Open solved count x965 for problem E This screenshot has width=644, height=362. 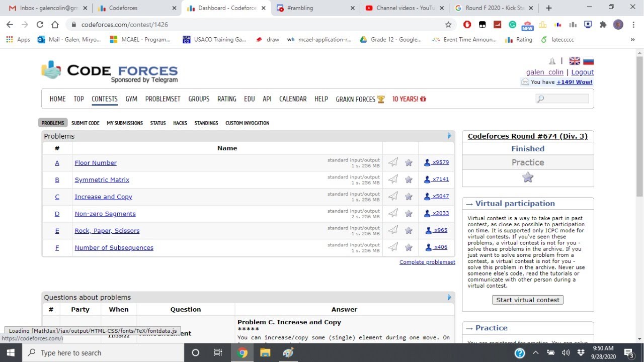(x=436, y=230)
